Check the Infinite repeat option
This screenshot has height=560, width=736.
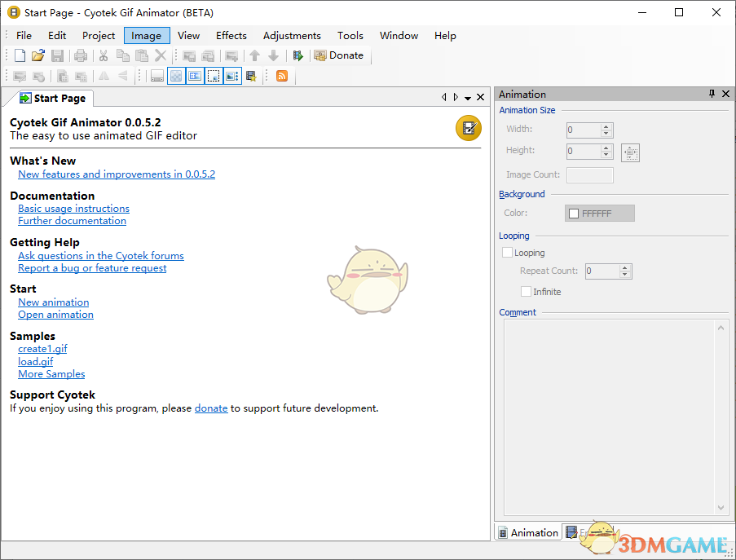[x=526, y=291]
